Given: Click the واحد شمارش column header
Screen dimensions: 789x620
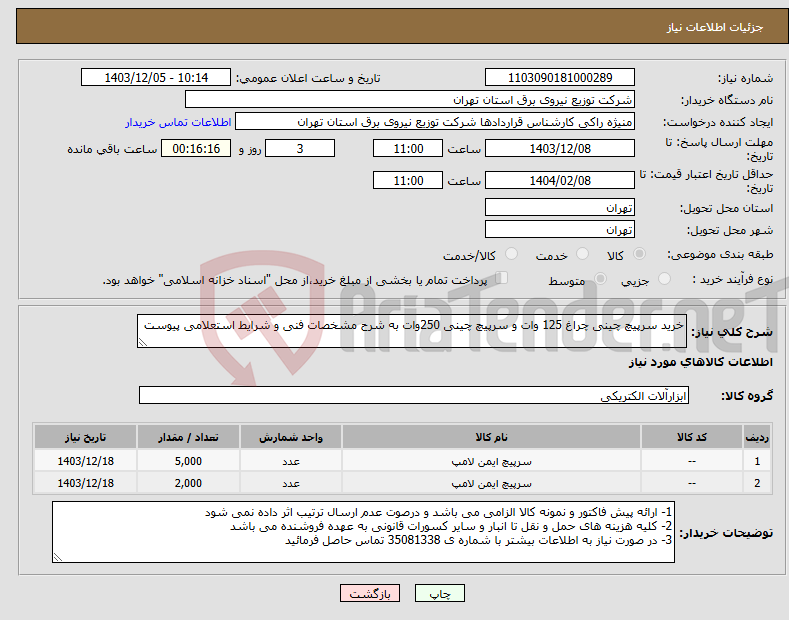Looking at the screenshot, I should [291, 437].
